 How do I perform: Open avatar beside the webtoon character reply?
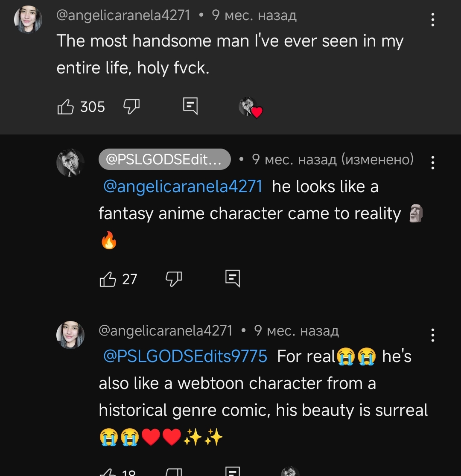[x=70, y=335]
